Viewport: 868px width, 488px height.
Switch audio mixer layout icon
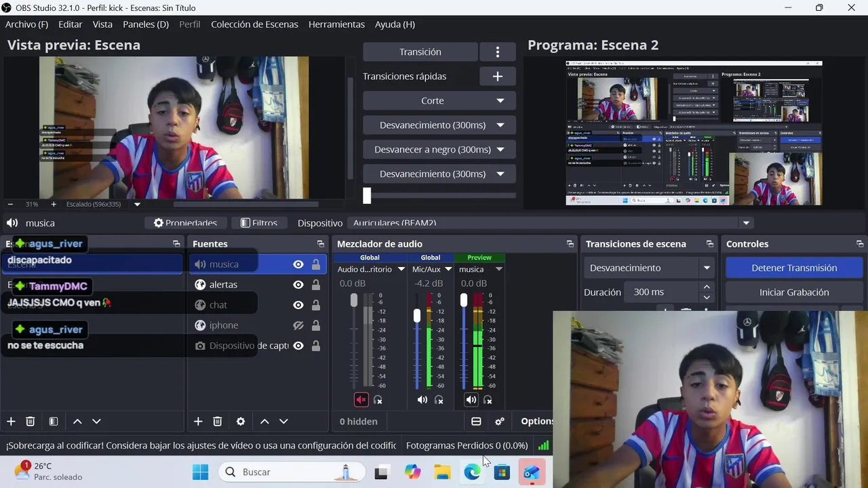pos(476,422)
